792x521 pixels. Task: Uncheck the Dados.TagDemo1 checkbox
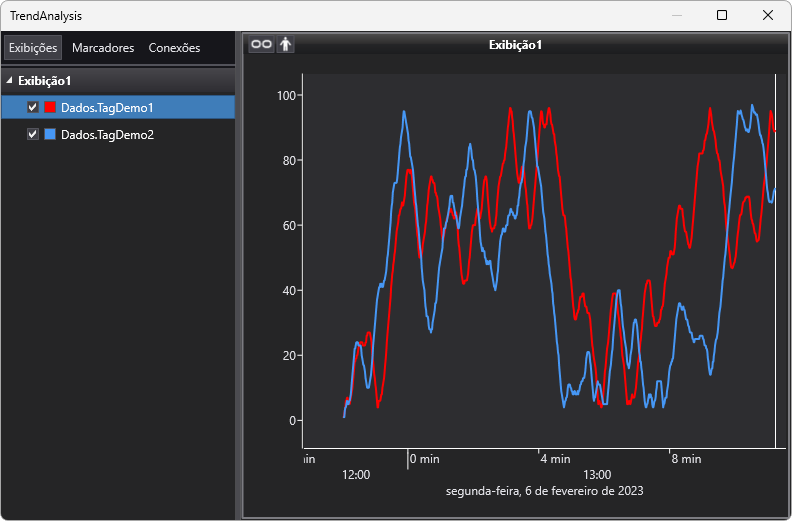33,107
